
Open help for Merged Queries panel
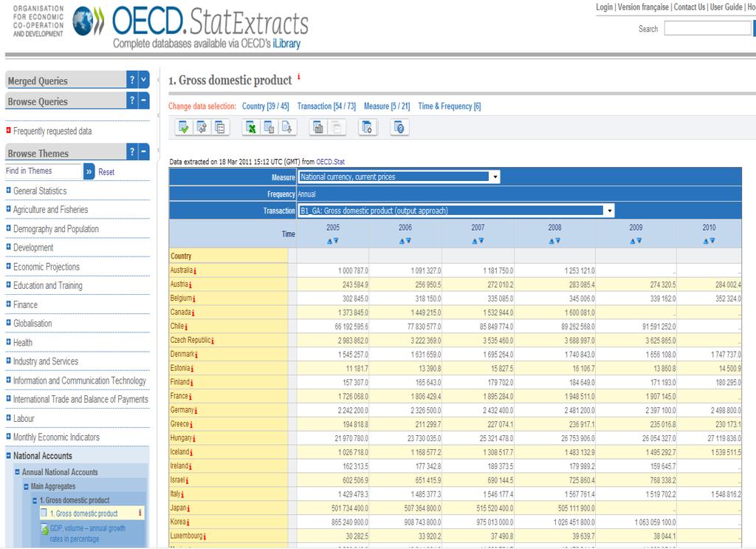click(132, 80)
